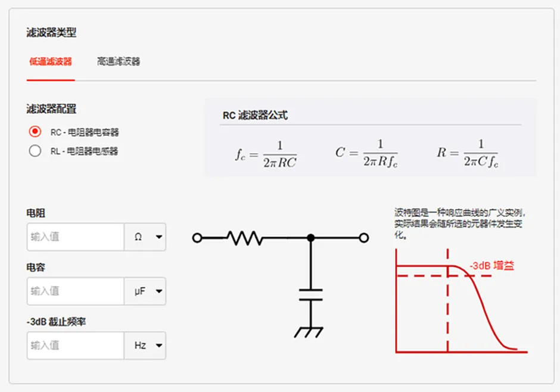Click the resistor symbol in the circuit diagram
560x392 pixels.
(244, 237)
